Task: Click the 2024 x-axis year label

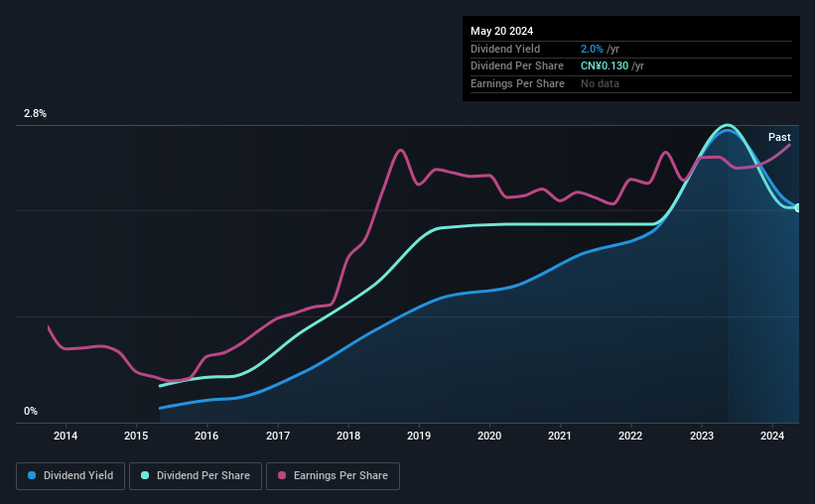Action: pyautogui.click(x=772, y=437)
